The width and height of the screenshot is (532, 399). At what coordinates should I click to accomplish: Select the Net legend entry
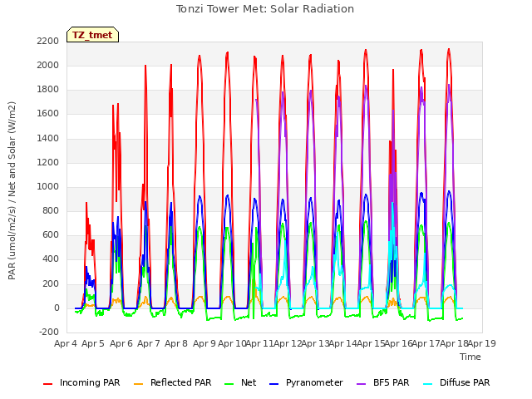[240, 382]
